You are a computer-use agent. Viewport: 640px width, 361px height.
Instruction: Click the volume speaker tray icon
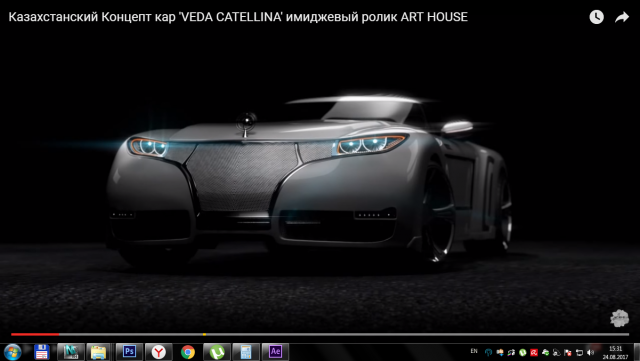click(x=590, y=352)
